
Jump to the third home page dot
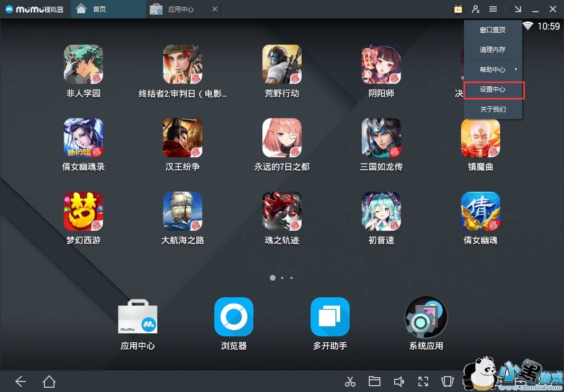[292, 278]
